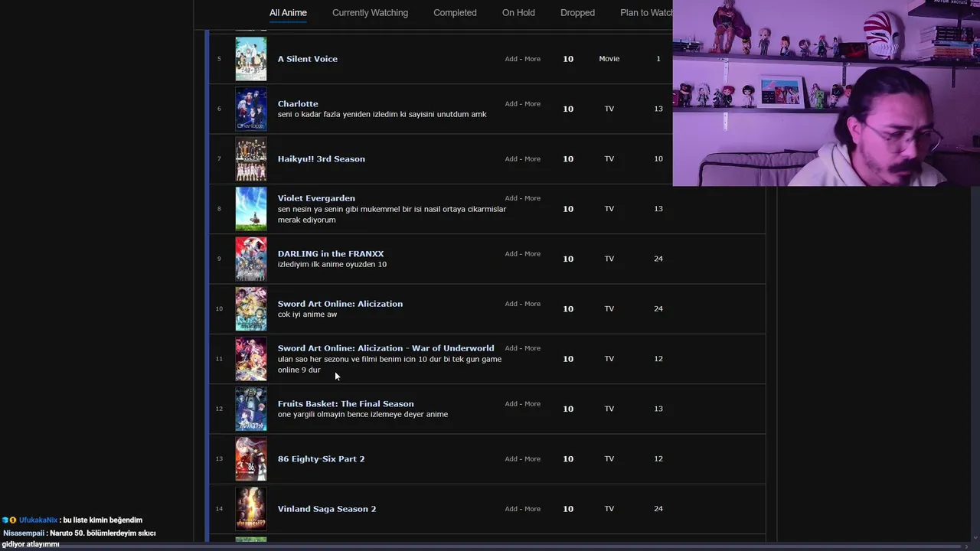Viewport: 980px width, 551px height.
Task: Click More in the A Silent Voice row
Action: pos(532,59)
